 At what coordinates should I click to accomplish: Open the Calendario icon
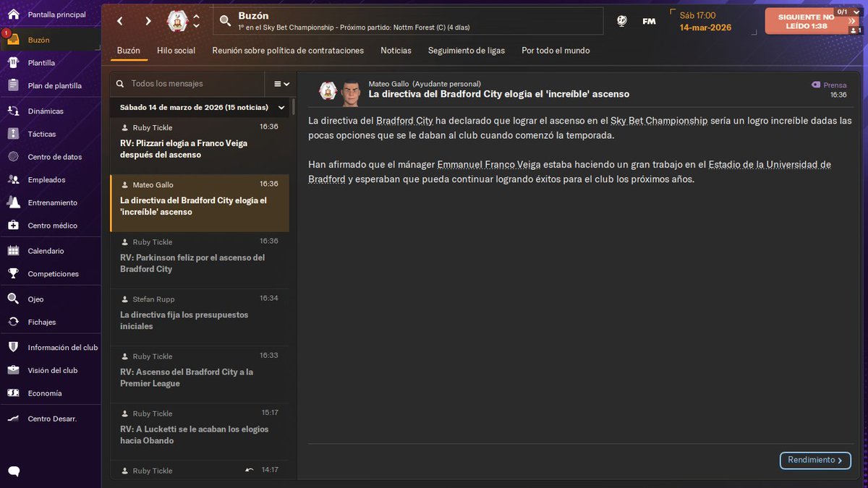click(13, 251)
